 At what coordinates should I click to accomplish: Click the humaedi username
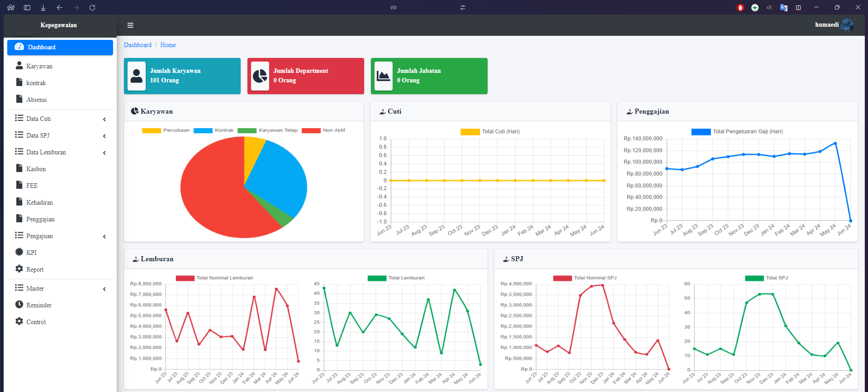point(827,24)
